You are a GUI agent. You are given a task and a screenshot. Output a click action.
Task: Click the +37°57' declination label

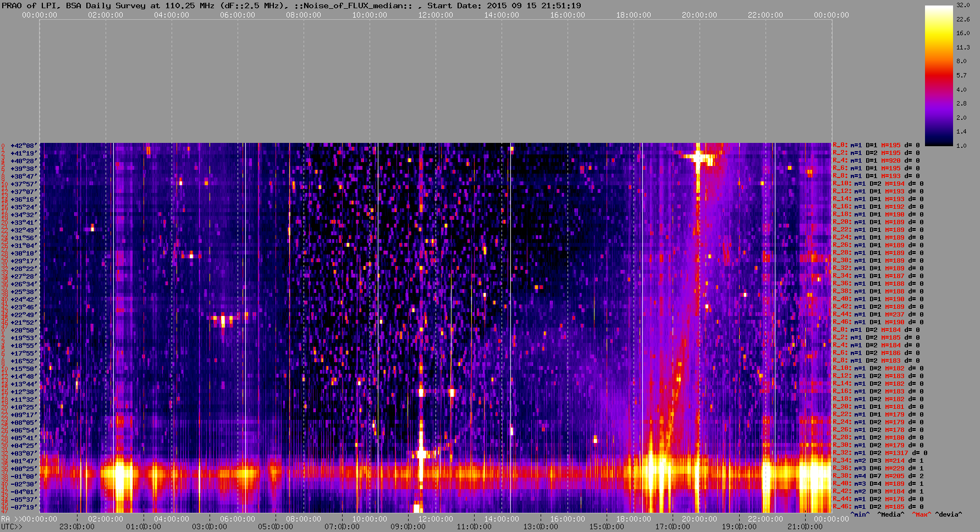click(24, 184)
